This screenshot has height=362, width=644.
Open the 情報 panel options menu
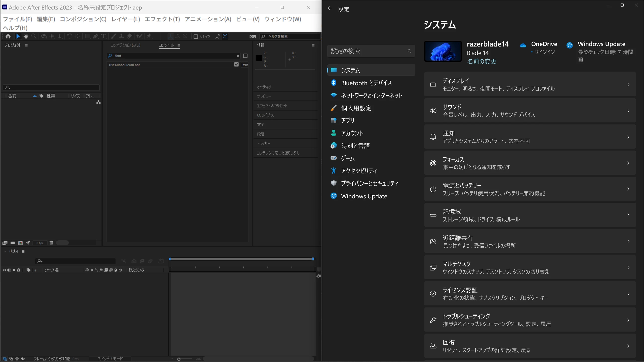[x=313, y=45]
